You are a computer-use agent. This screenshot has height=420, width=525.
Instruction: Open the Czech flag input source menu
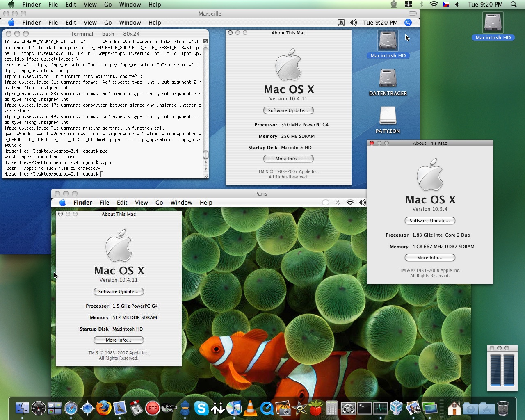(x=446, y=5)
